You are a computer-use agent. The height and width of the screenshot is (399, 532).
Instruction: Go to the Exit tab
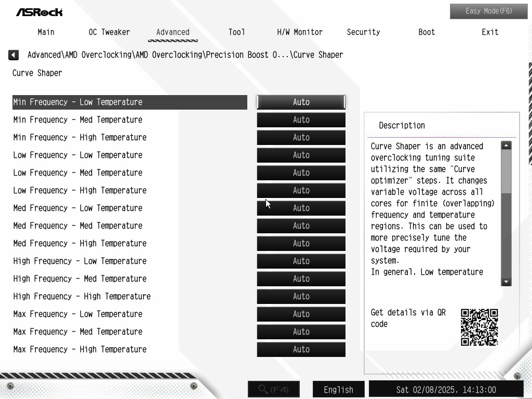pyautogui.click(x=490, y=32)
